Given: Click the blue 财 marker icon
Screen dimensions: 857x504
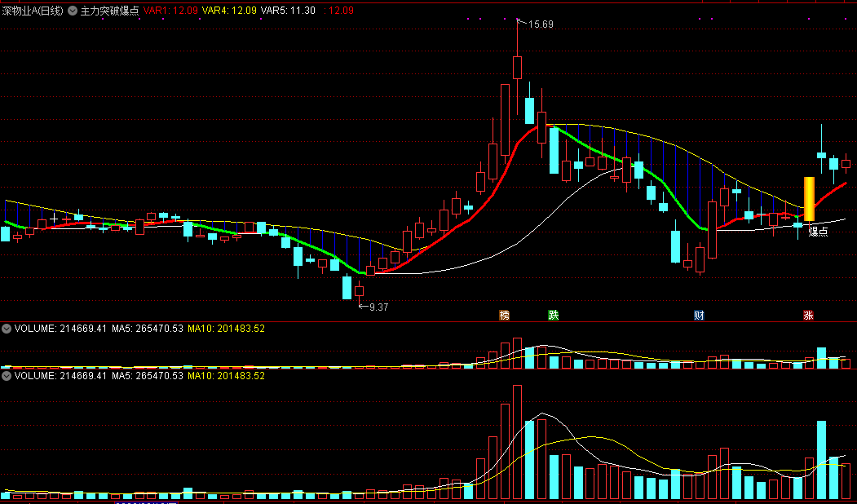Looking at the screenshot, I should click(699, 316).
